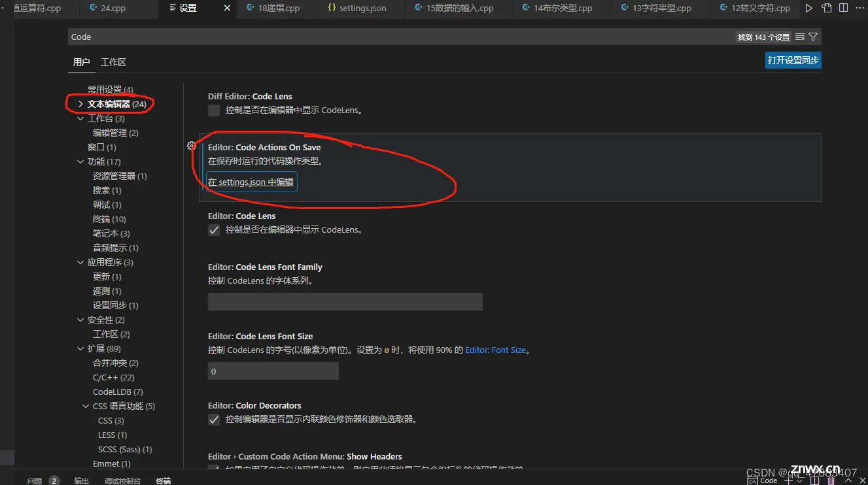
Task: Toggle the Color Decorators checkbox
Action: (x=214, y=420)
